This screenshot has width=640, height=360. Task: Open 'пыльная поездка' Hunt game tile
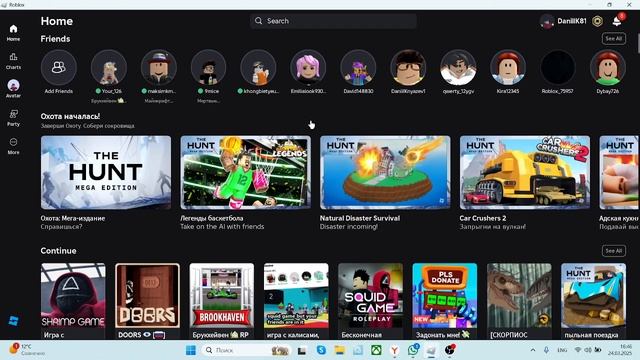tap(593, 296)
